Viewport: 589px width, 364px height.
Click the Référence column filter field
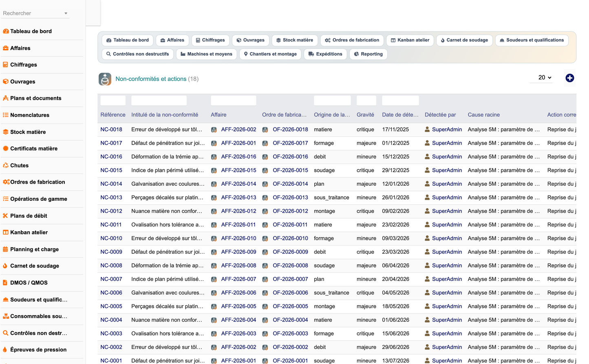113,101
